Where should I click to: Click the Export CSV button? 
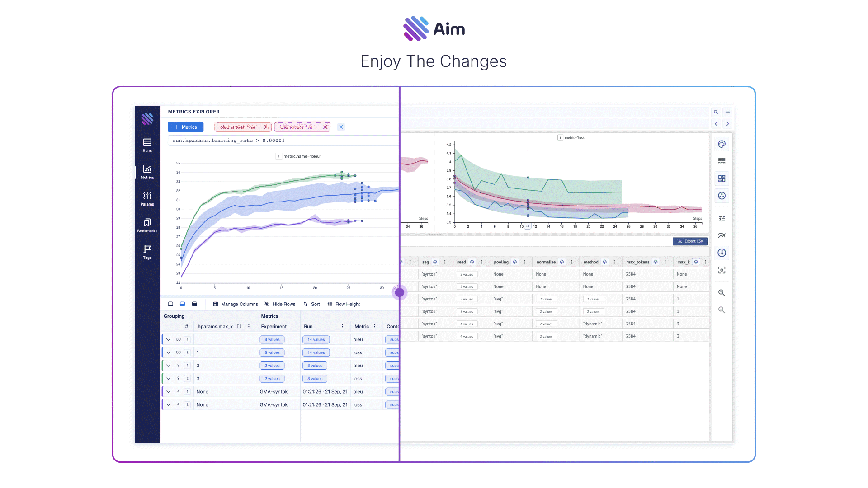[x=690, y=241]
